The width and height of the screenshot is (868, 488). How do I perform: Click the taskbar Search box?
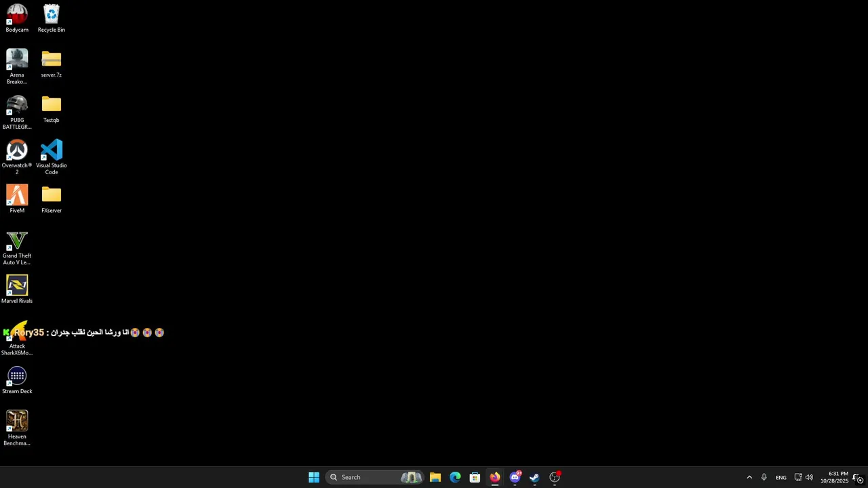[375, 477]
